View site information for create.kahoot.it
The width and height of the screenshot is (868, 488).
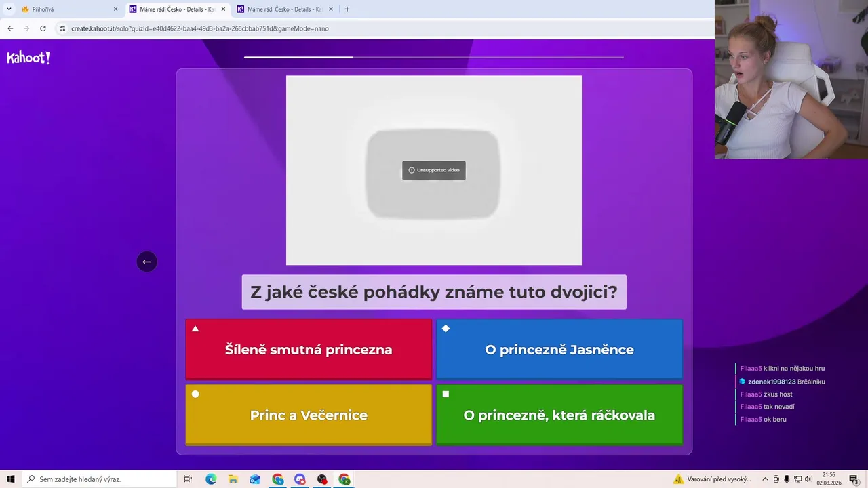pyautogui.click(x=62, y=28)
